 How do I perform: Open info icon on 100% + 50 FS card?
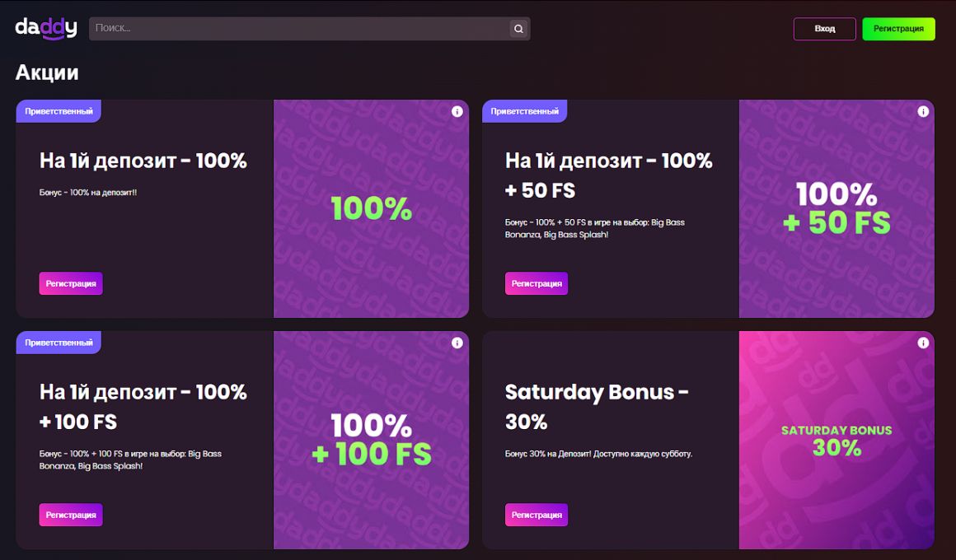(x=923, y=112)
